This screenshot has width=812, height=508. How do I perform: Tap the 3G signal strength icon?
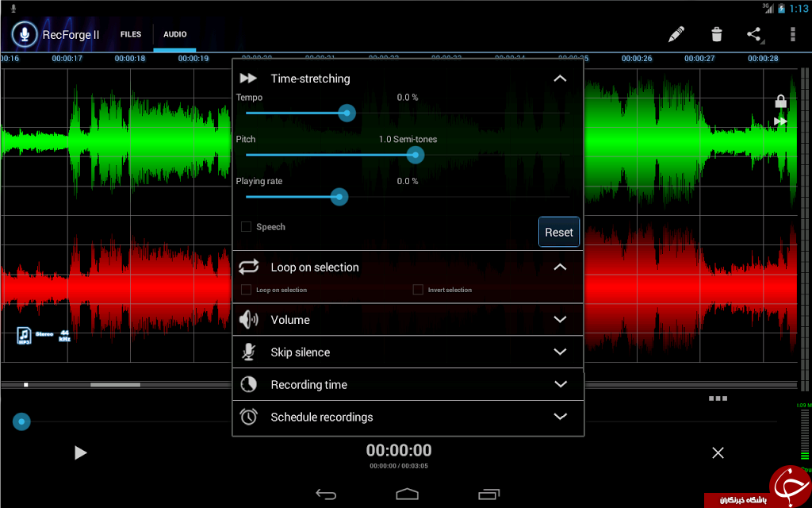pos(768,8)
